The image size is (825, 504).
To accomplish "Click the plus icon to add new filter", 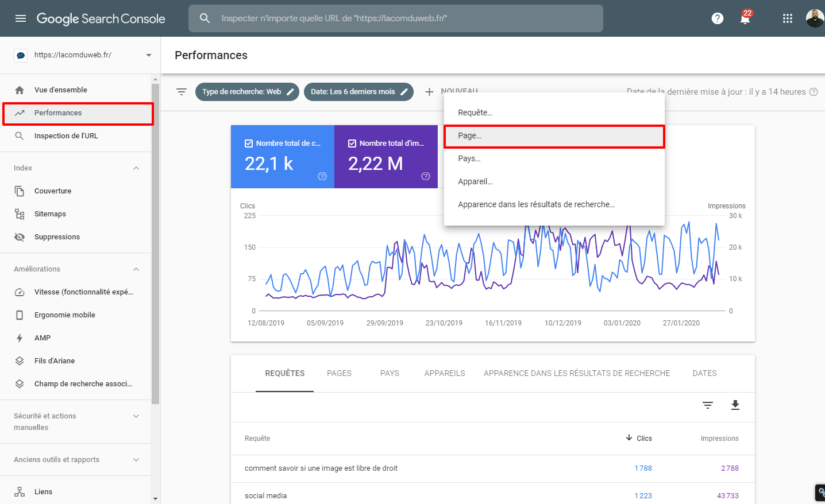I will (429, 92).
